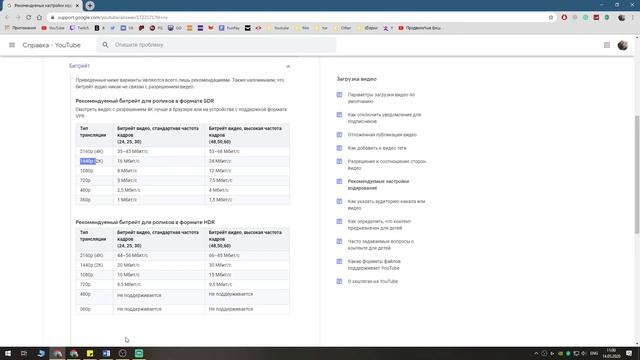Click '24 Мбит/с' value in SDR table
This screenshot has height=360, width=640.
click(220, 161)
